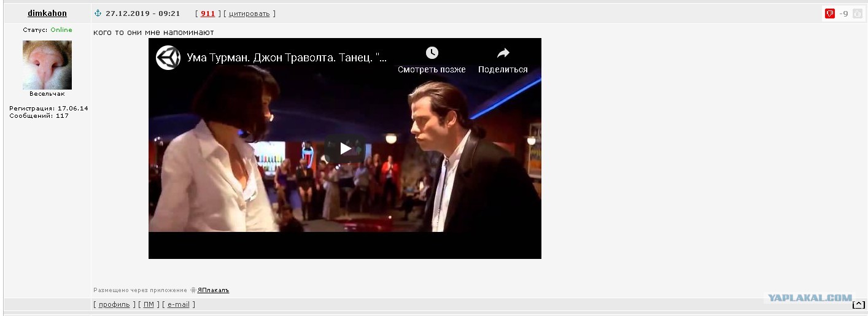Open the ЯПлакалъ app link

coord(213,290)
